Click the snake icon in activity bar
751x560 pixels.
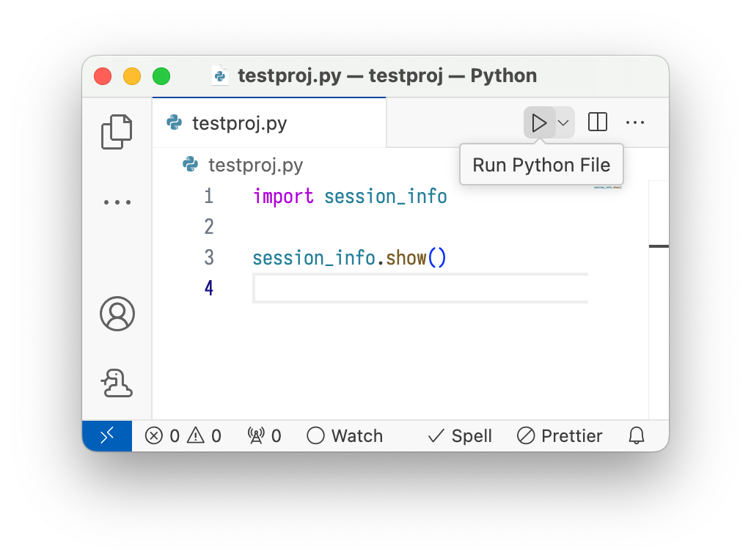click(117, 383)
